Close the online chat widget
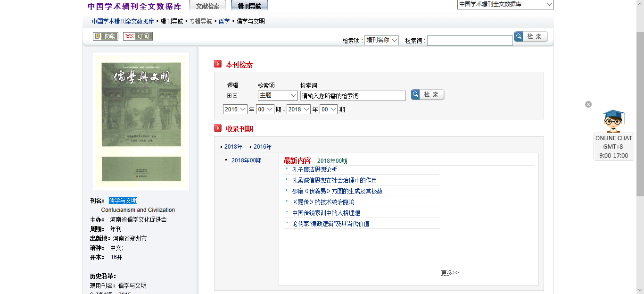This screenshot has height=294, width=644. tap(588, 104)
